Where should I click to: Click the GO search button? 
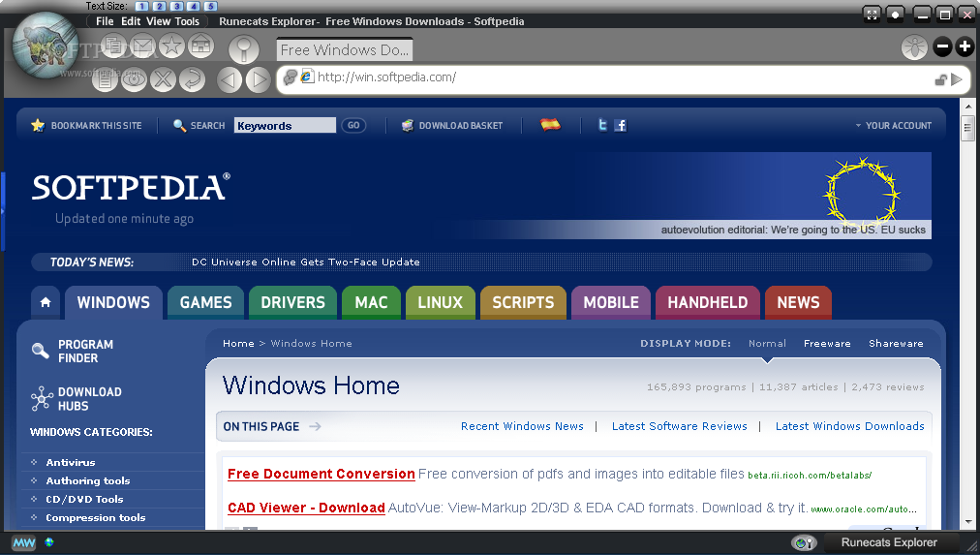coord(353,126)
